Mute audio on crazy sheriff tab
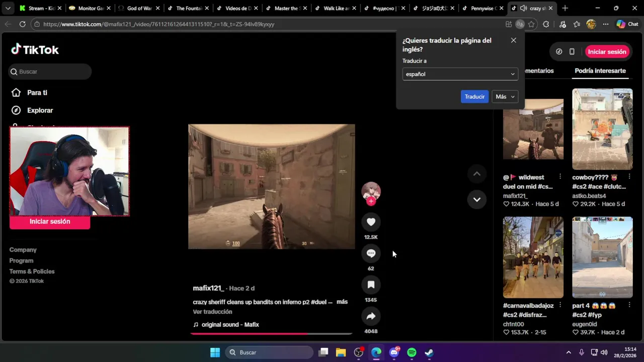644x362 pixels. tap(523, 8)
